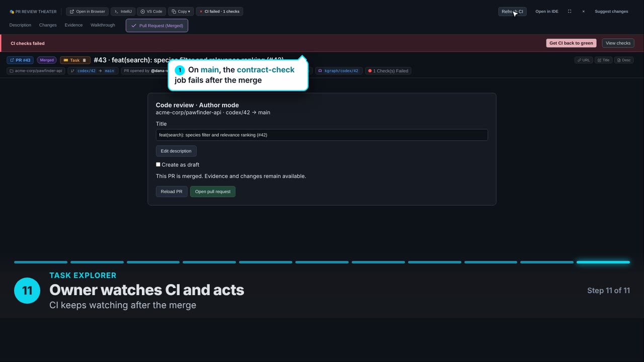Screen dimensions: 644x362
Task: Open the Walkthrough tab
Action: pyautogui.click(x=103, y=25)
